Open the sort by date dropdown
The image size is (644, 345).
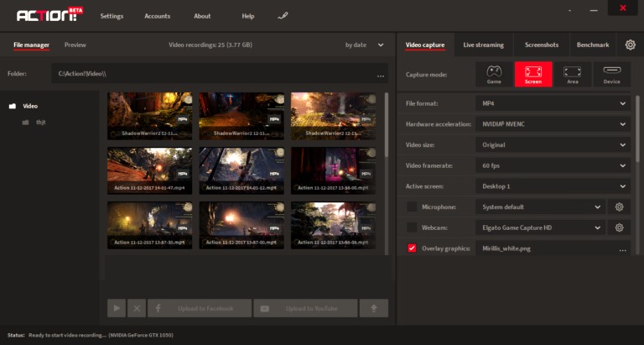[x=364, y=44]
